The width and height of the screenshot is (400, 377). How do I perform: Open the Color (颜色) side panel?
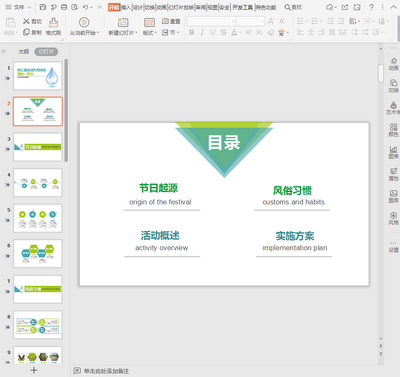click(393, 130)
